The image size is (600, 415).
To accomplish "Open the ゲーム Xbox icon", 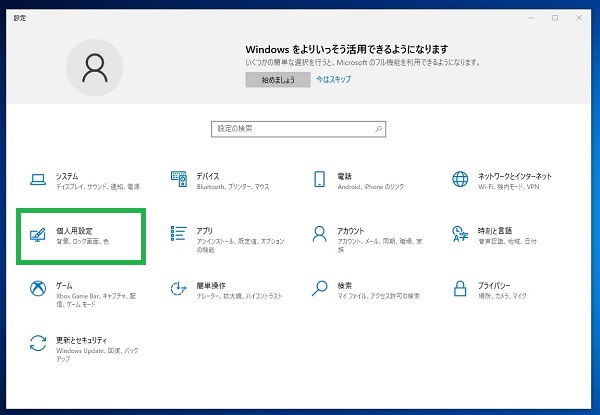I will (38, 288).
